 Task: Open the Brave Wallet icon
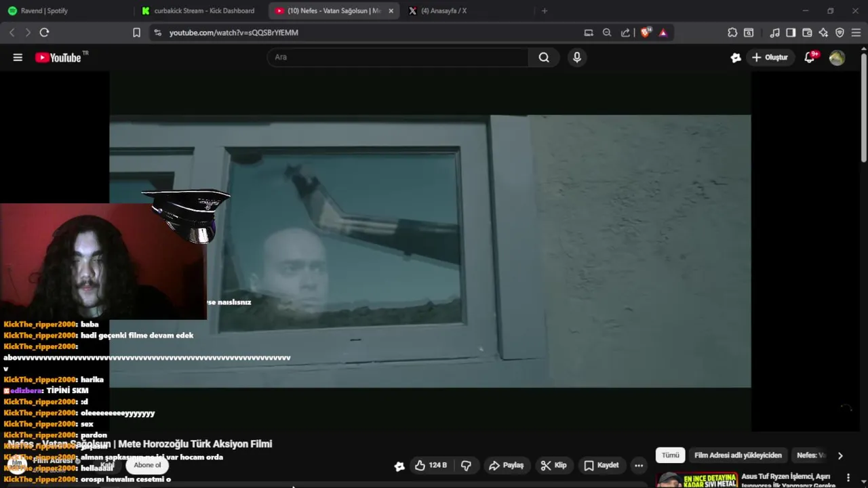point(807,33)
